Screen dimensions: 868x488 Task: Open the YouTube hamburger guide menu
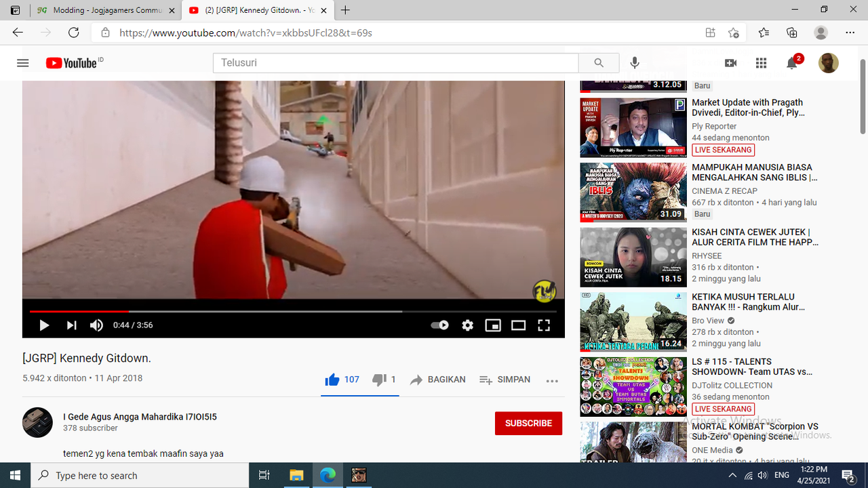click(x=23, y=63)
